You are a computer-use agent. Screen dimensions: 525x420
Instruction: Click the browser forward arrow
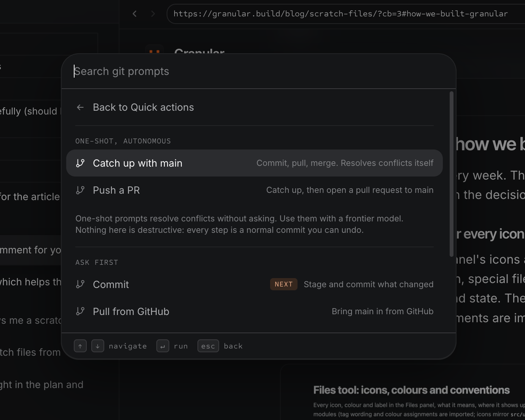click(x=153, y=14)
